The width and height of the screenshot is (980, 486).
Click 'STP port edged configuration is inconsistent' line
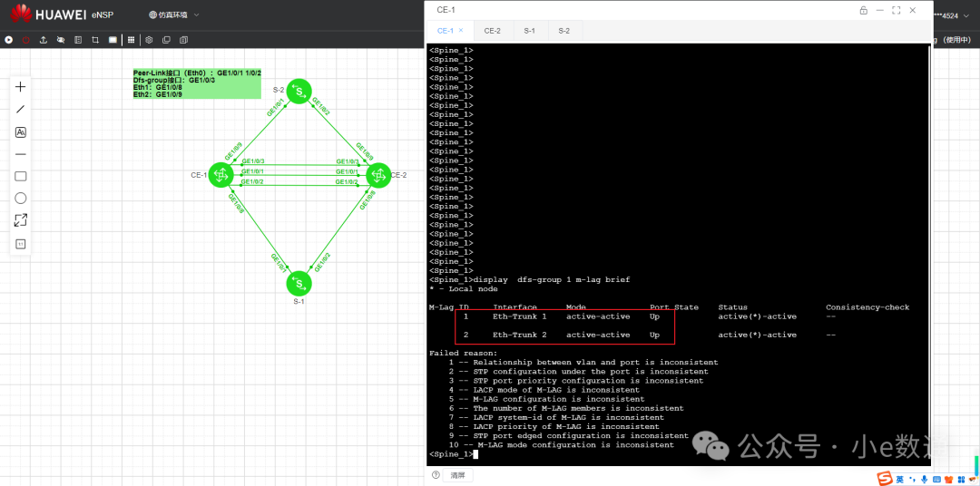tap(581, 435)
